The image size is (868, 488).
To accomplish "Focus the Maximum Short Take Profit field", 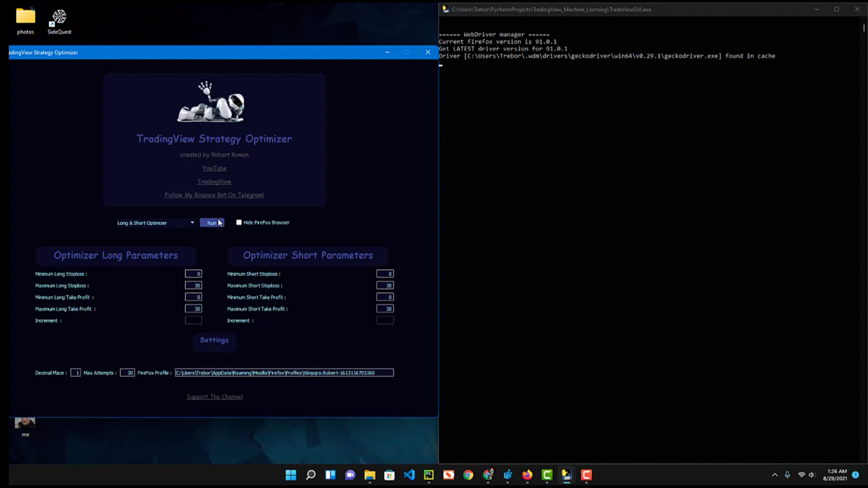I will point(385,308).
